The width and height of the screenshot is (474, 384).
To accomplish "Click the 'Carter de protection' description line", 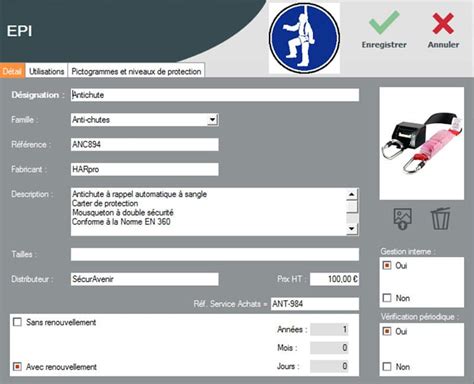I will [105, 203].
